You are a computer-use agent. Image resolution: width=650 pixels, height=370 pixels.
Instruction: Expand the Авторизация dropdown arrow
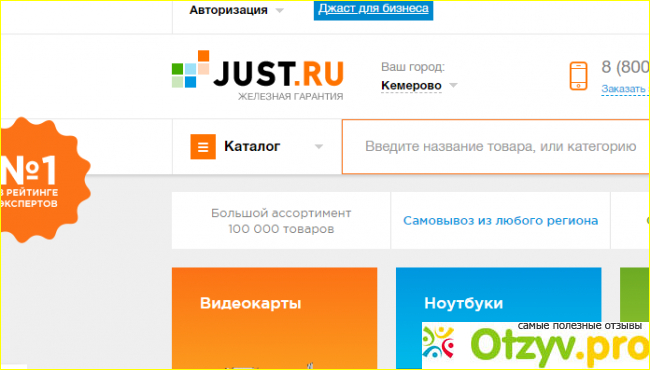click(280, 10)
